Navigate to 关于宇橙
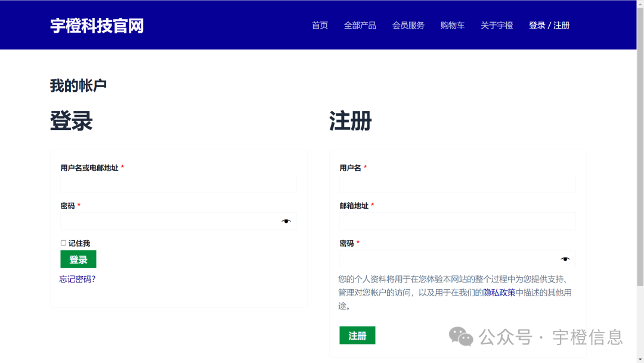This screenshot has height=363, width=644. click(x=496, y=25)
